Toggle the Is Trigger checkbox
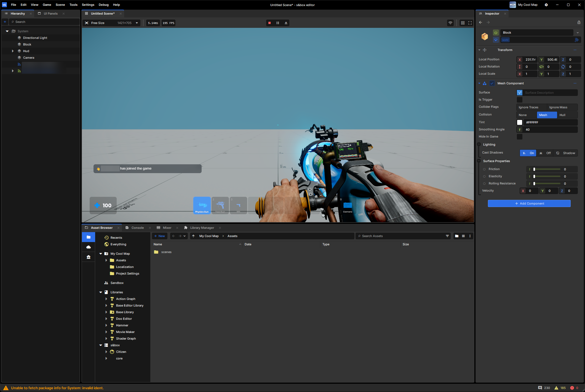This screenshot has width=585, height=392. pyautogui.click(x=520, y=100)
